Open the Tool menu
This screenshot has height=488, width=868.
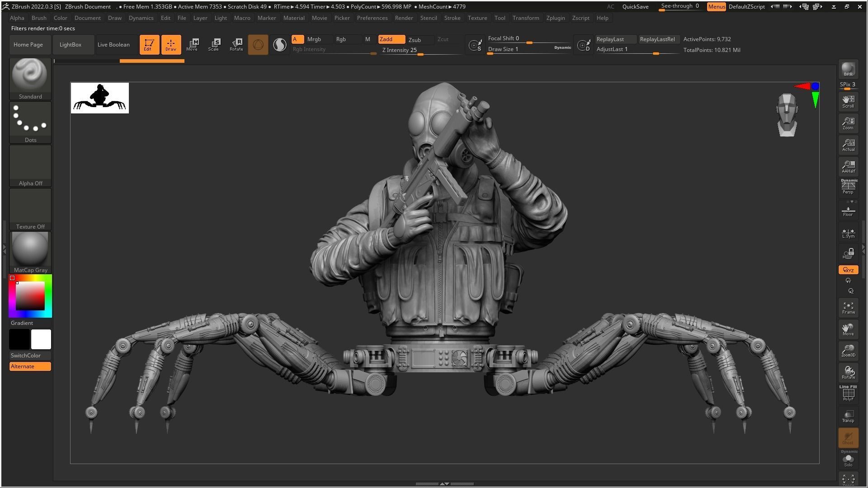pos(500,18)
